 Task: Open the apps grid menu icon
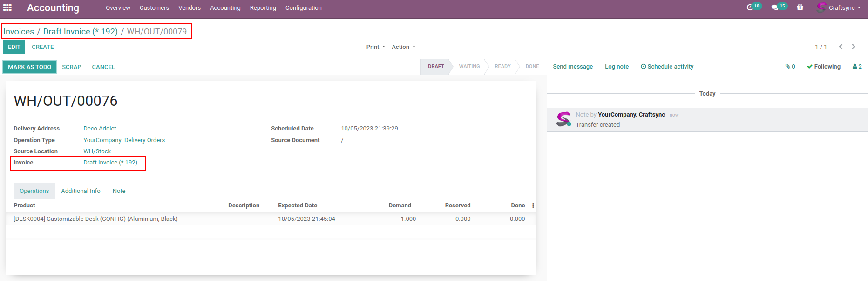pos(7,7)
